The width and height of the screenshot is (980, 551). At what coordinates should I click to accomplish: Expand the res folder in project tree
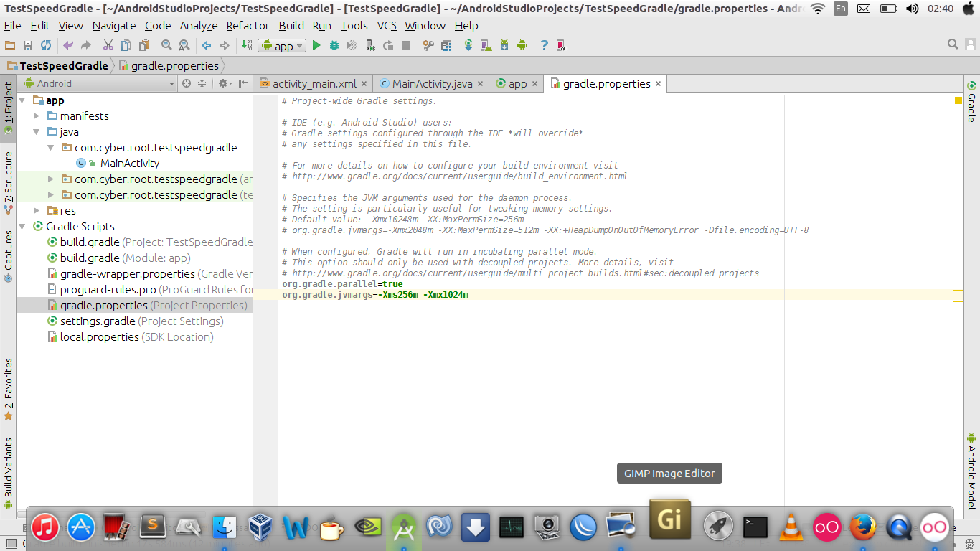[x=36, y=210]
